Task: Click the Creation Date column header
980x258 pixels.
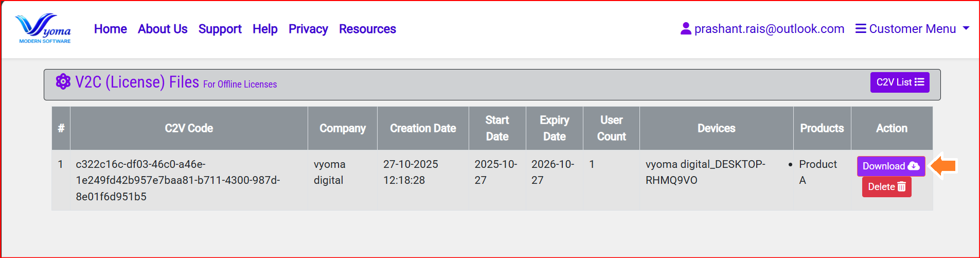Action: [x=423, y=128]
